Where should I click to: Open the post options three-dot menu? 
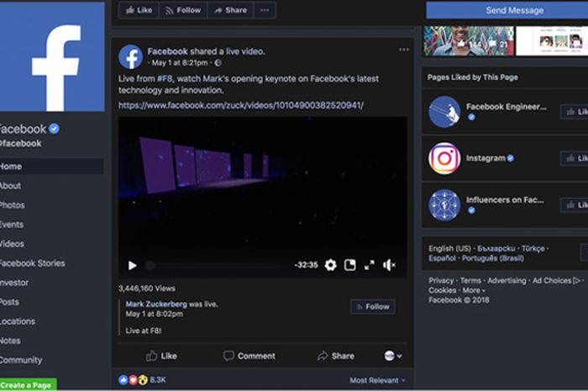tap(404, 50)
